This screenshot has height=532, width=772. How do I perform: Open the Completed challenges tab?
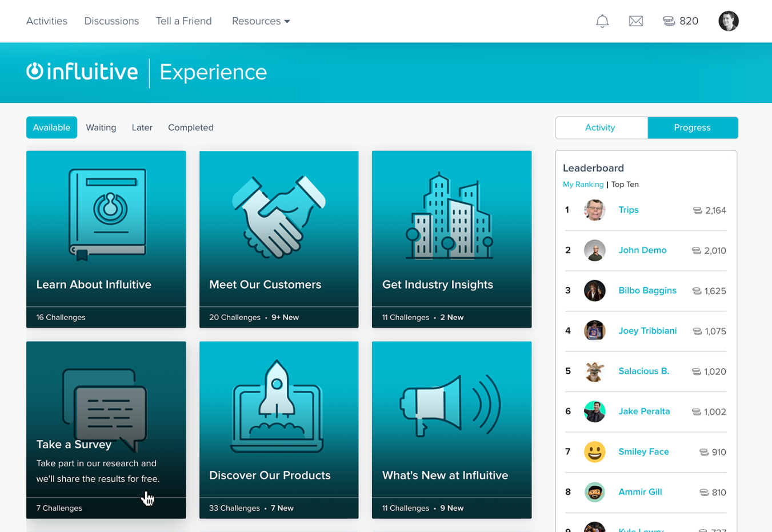[190, 127]
